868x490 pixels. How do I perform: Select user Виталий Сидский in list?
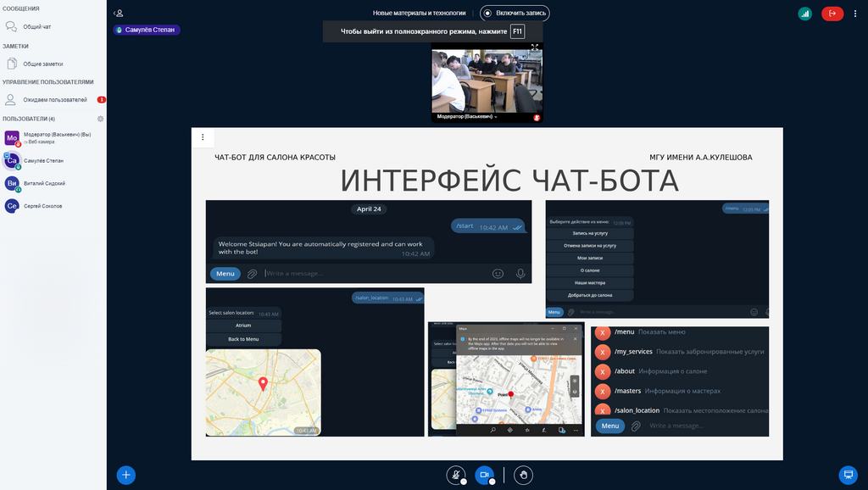(x=44, y=183)
